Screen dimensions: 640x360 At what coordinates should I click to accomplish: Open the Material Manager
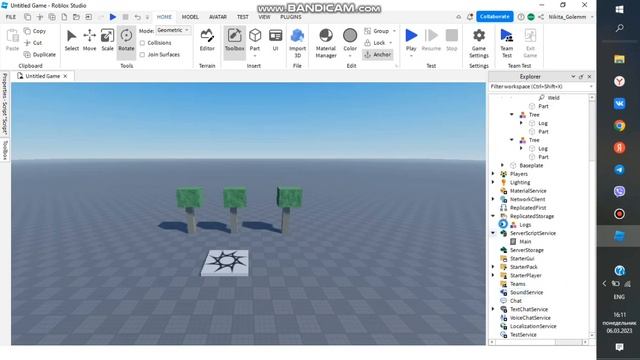click(326, 43)
